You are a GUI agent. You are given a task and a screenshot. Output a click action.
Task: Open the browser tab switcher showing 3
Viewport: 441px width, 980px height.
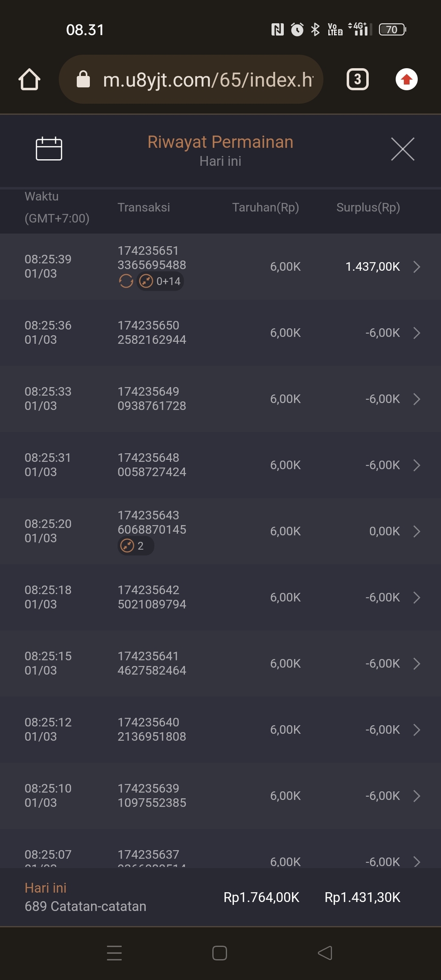tap(357, 79)
